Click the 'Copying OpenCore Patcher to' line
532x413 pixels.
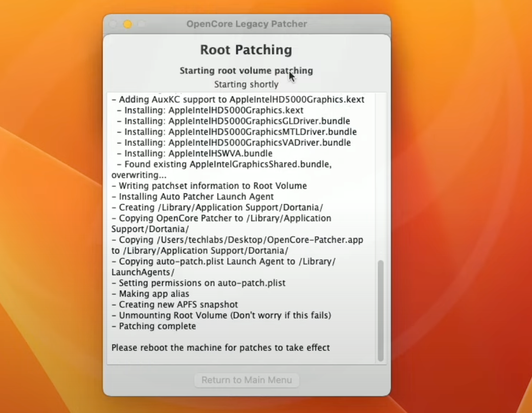(221, 223)
